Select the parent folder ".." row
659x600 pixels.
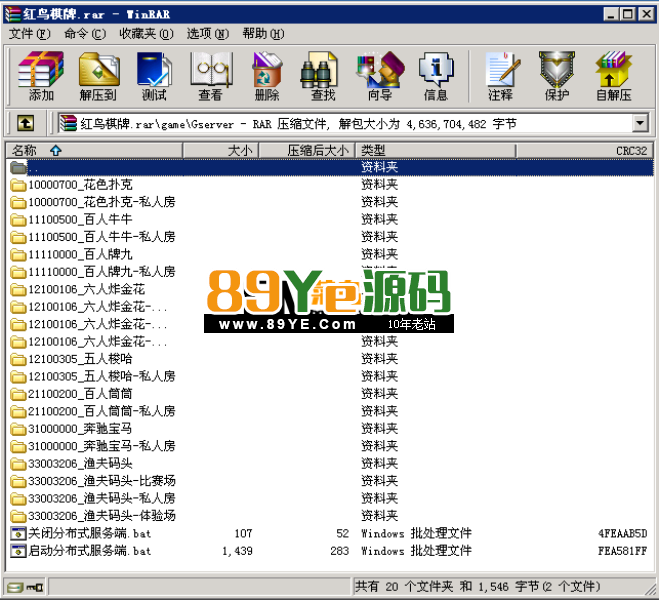(x=330, y=167)
